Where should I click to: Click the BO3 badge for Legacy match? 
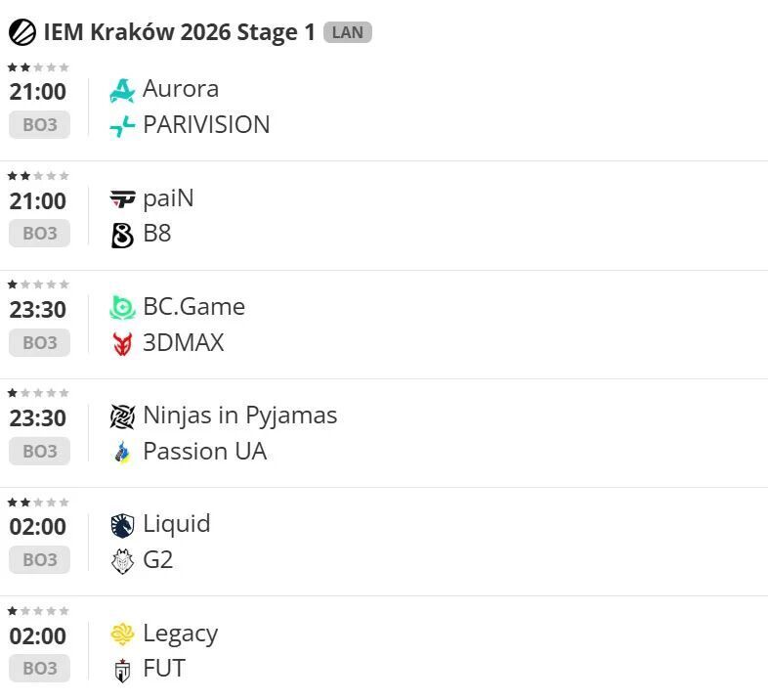[40, 669]
